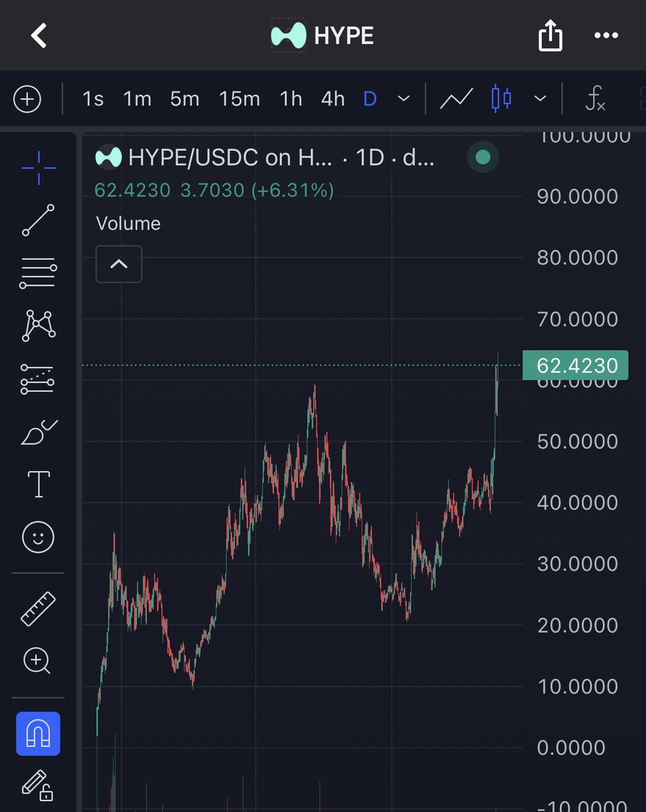Select the crosshair cursor tool
The image size is (646, 812).
coord(39,168)
